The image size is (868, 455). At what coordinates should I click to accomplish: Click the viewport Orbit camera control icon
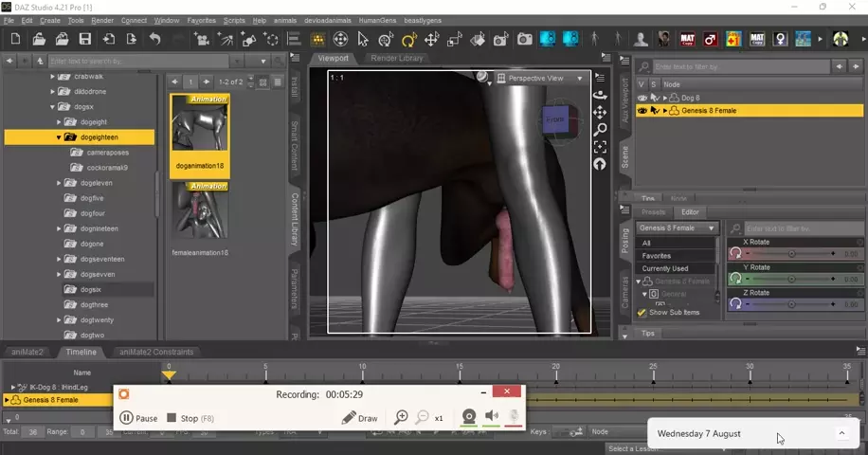pyautogui.click(x=600, y=95)
